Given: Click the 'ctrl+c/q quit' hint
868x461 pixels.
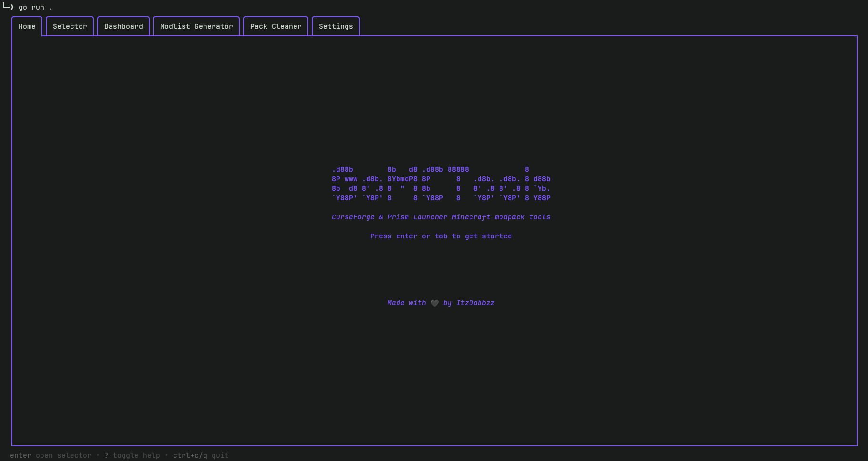Looking at the screenshot, I should pos(201,455).
